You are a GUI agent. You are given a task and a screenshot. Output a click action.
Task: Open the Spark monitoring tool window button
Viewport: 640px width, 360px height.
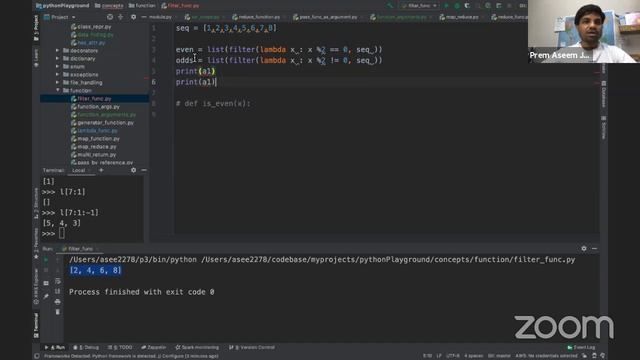tap(197, 347)
